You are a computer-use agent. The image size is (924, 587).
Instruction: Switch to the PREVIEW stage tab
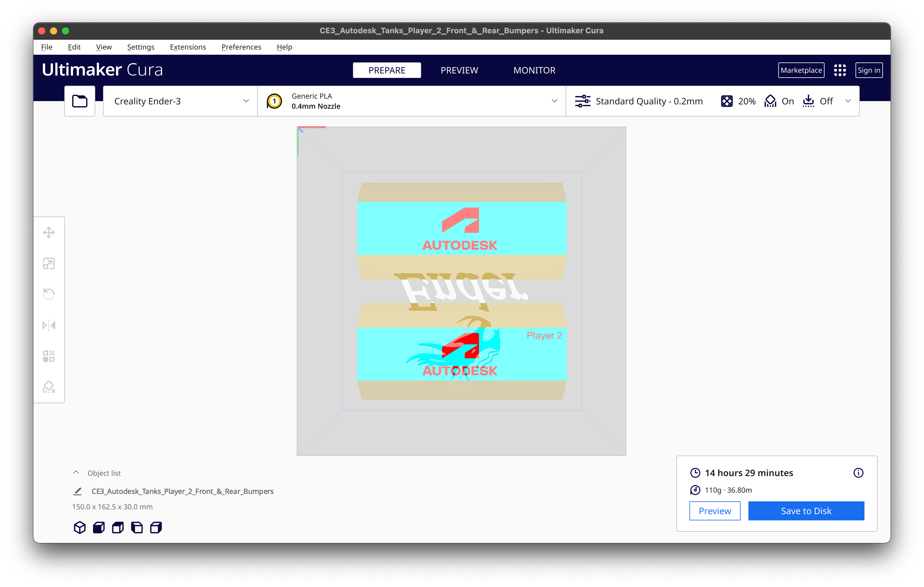click(459, 70)
